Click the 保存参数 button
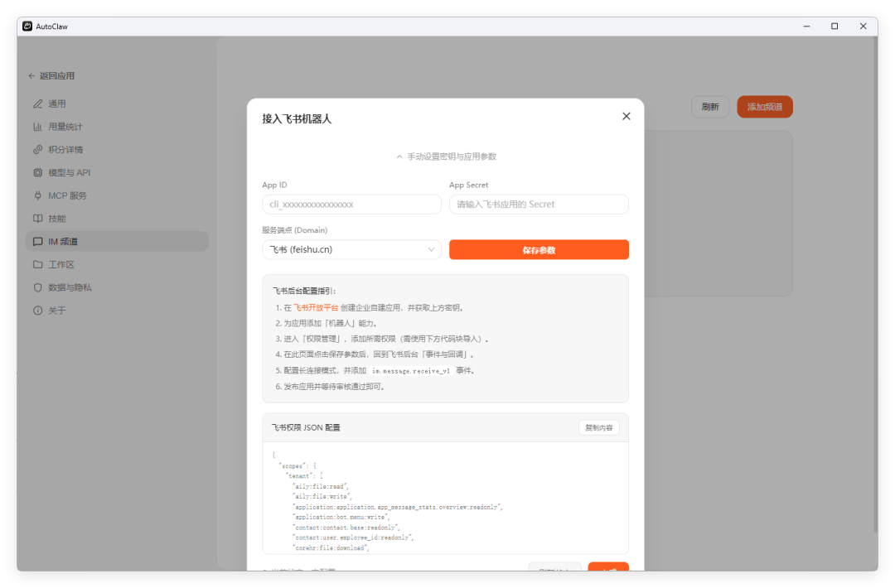Image resolution: width=895 pixels, height=588 pixels. pyautogui.click(x=539, y=250)
